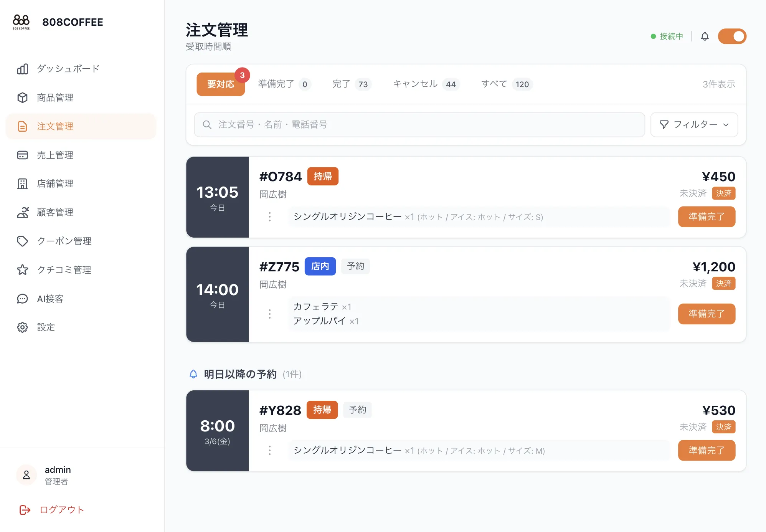Click the review management star icon
This screenshot has width=766, height=532.
click(x=23, y=270)
